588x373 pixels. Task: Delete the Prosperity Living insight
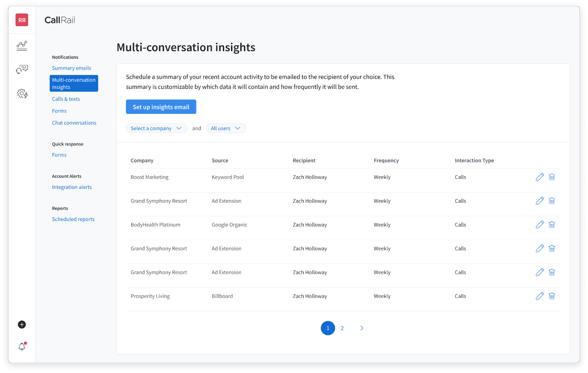(552, 296)
